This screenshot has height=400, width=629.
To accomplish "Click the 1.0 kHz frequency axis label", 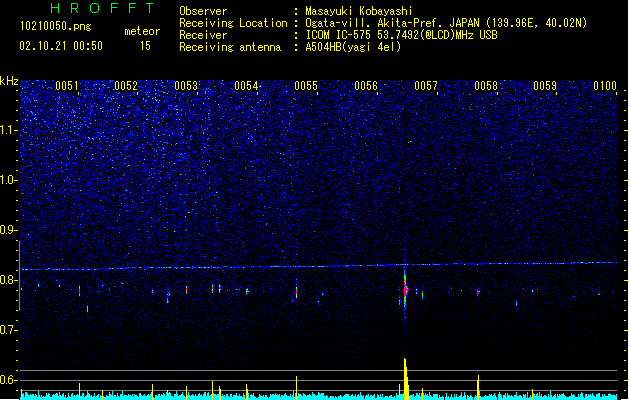I will point(9,180).
